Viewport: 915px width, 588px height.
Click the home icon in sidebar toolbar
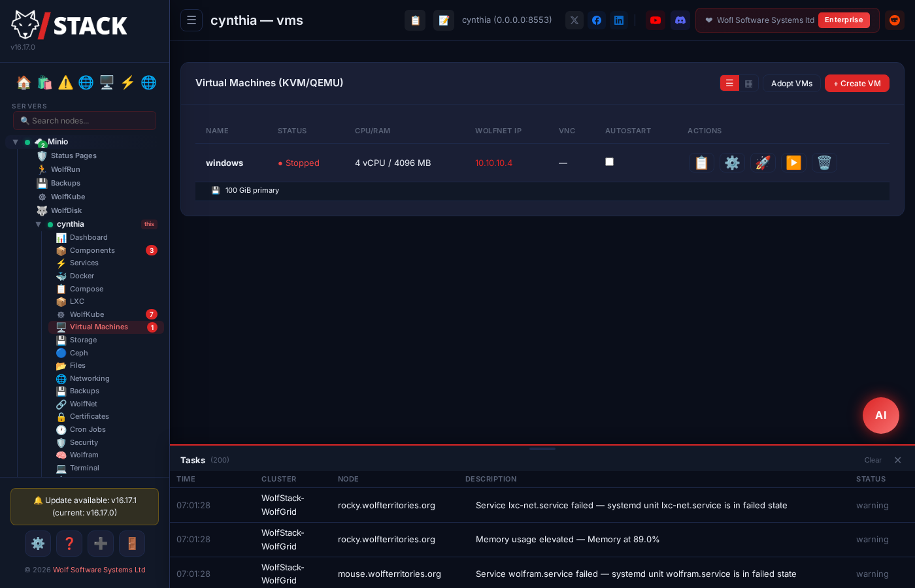click(24, 82)
